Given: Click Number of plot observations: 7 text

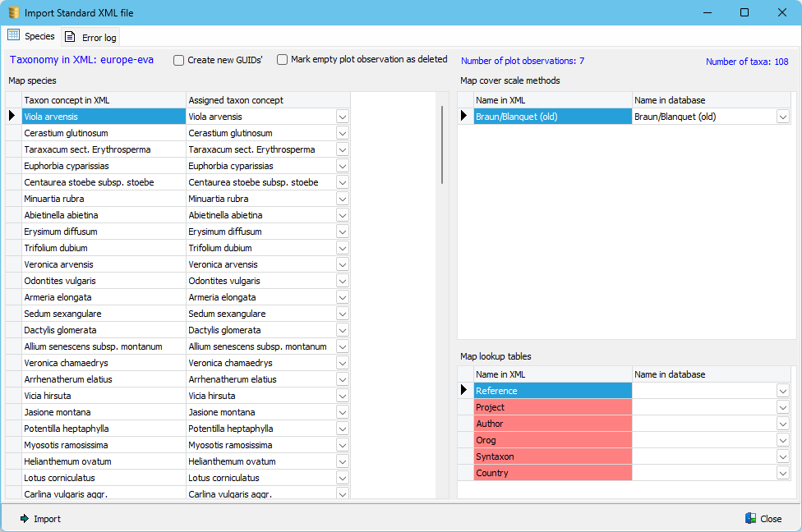Looking at the screenshot, I should click(523, 61).
